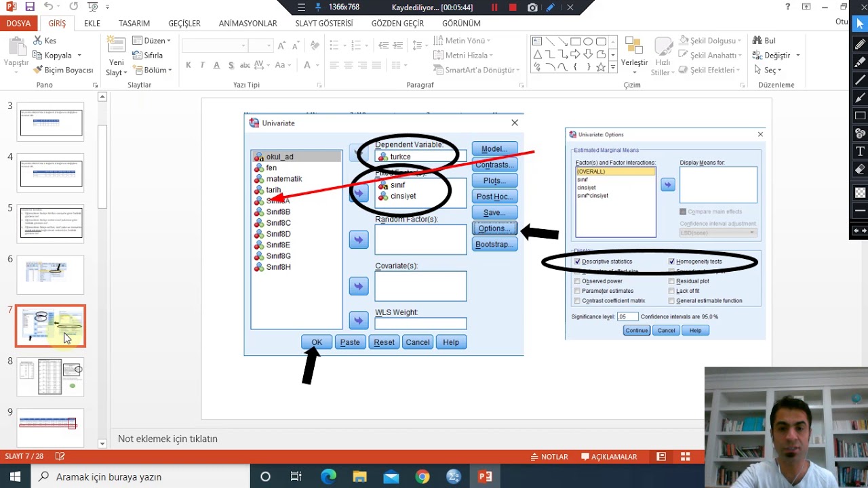Open the Bölüm section dropdown
868x488 pixels.
point(152,70)
